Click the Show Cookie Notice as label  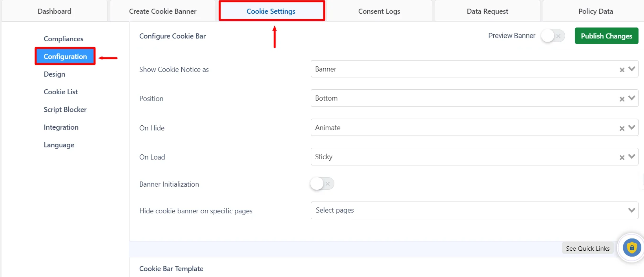pyautogui.click(x=174, y=70)
